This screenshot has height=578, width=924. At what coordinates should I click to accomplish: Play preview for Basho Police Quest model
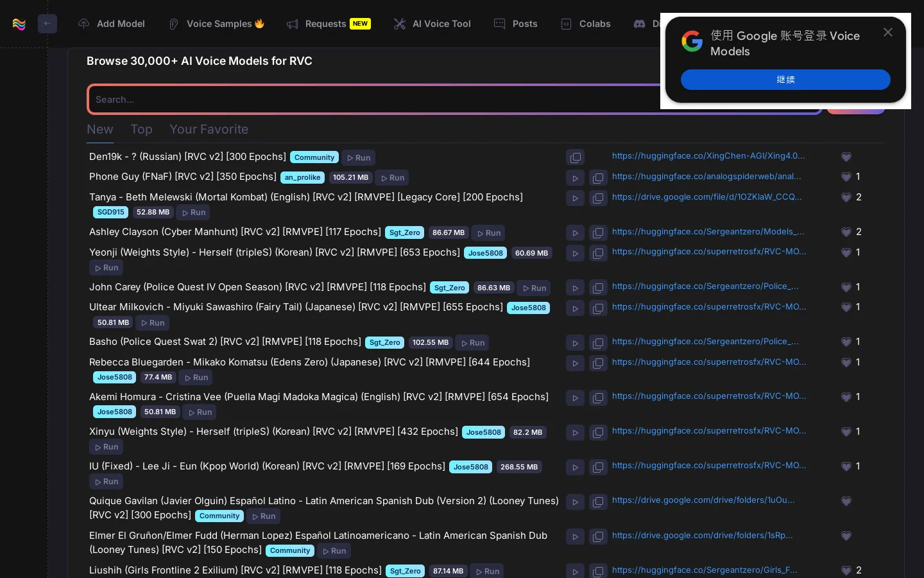click(575, 344)
